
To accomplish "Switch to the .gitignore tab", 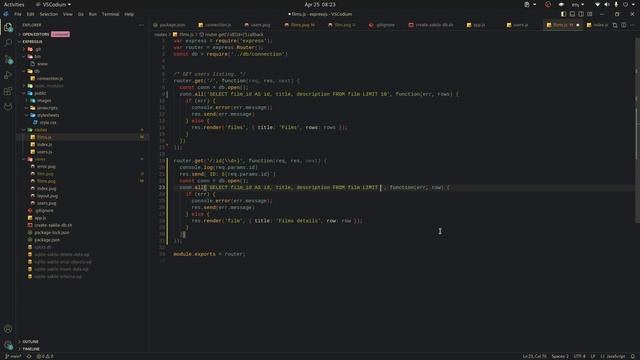I will click(382, 25).
